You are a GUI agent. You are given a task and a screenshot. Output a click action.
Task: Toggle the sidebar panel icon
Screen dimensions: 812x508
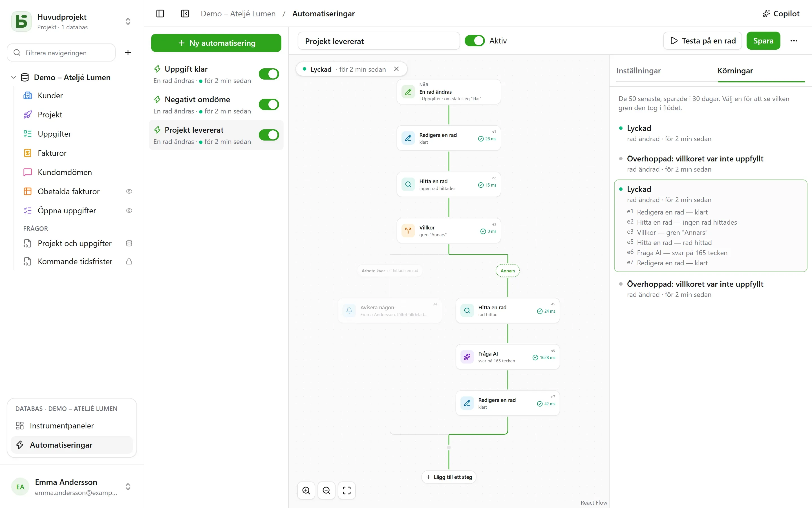tap(160, 14)
